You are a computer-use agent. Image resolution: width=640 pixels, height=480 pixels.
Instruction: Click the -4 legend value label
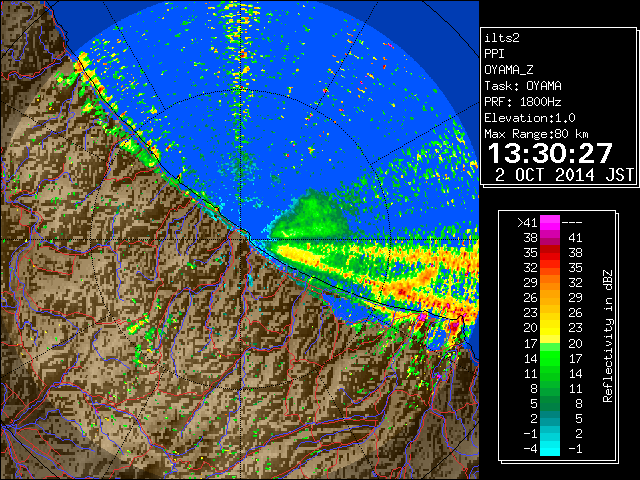[530, 449]
